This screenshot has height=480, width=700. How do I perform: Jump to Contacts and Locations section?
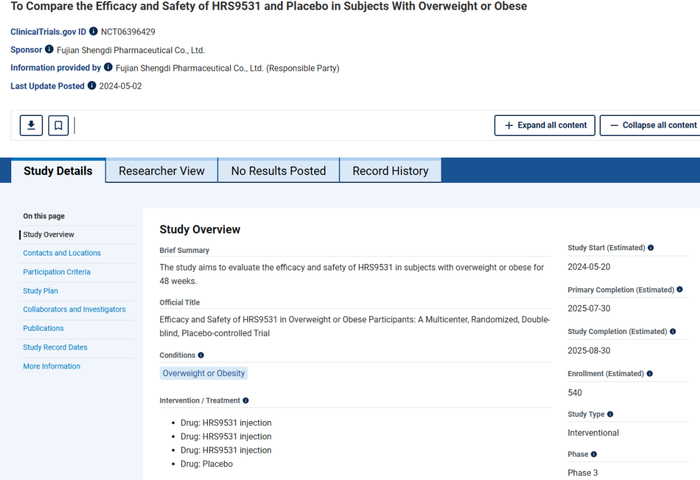click(62, 253)
